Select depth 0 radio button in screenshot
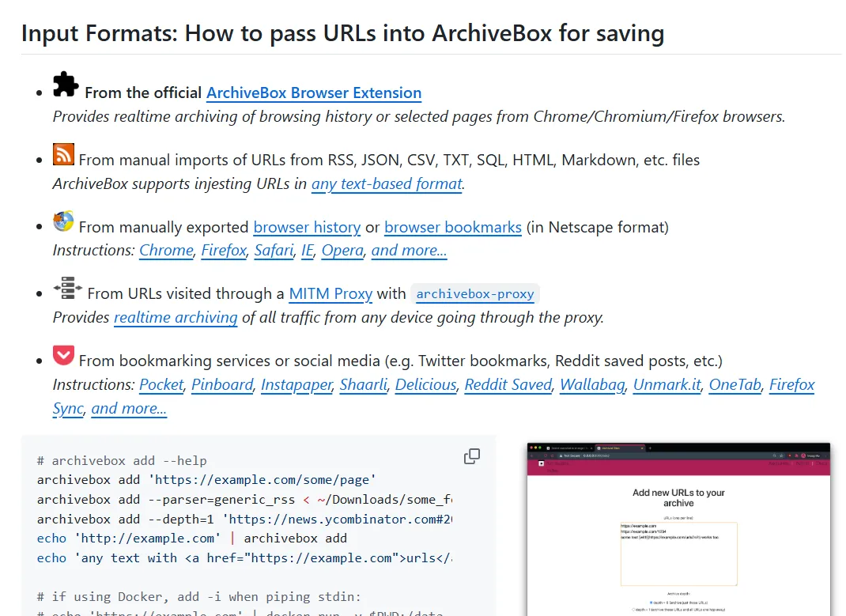 (x=650, y=603)
